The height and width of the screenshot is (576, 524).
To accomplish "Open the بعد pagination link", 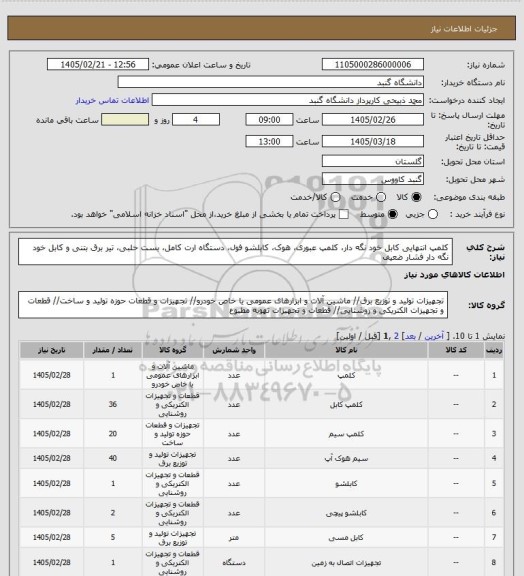I will pos(410,336).
